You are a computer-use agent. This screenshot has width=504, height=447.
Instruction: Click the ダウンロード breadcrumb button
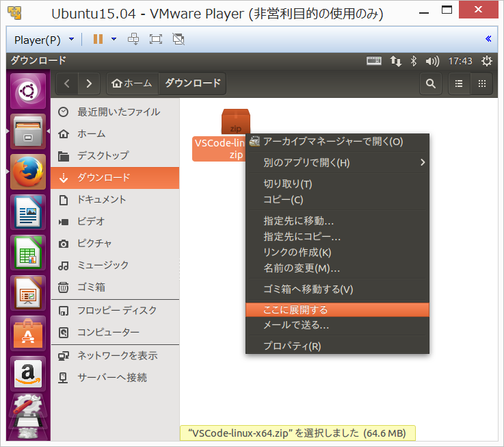coord(192,84)
